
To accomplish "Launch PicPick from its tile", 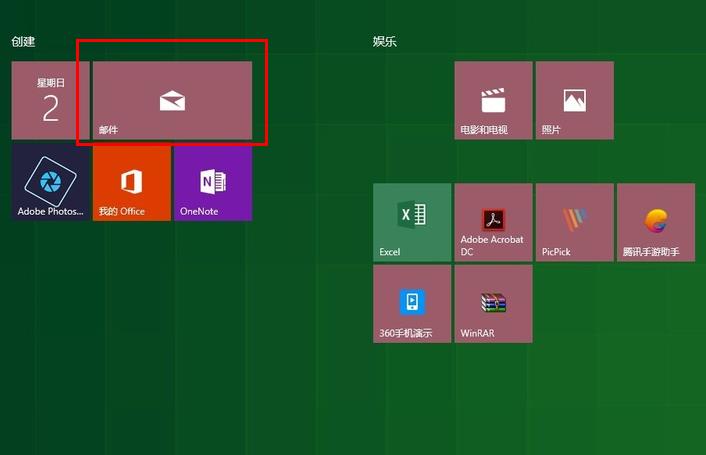I will tap(574, 222).
